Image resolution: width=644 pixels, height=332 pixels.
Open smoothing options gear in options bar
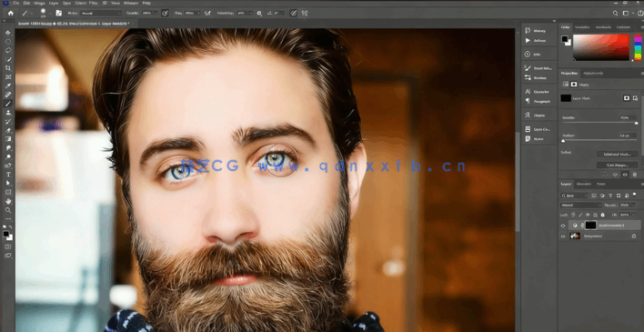click(x=259, y=13)
